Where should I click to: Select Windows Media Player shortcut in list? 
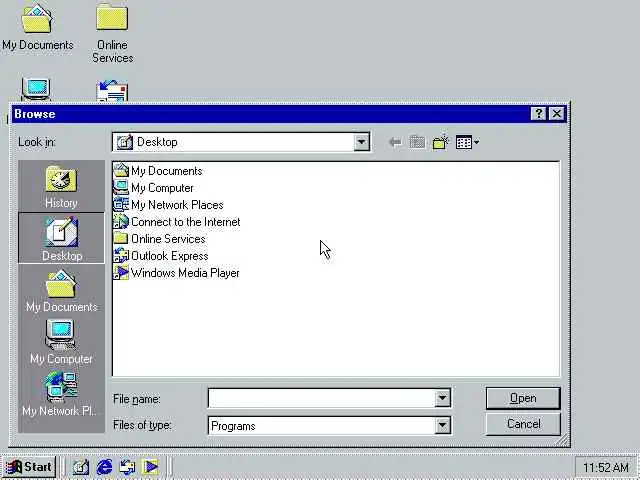coord(177,273)
